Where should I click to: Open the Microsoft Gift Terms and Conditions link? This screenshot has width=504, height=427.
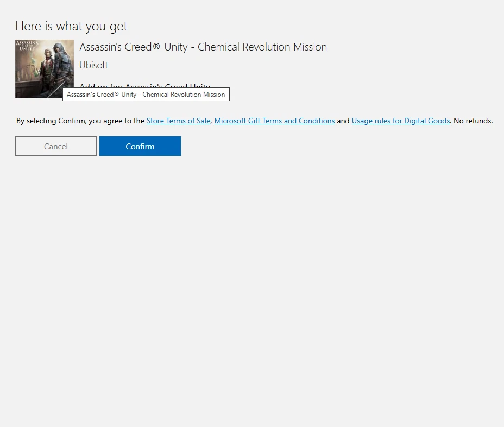(x=274, y=121)
